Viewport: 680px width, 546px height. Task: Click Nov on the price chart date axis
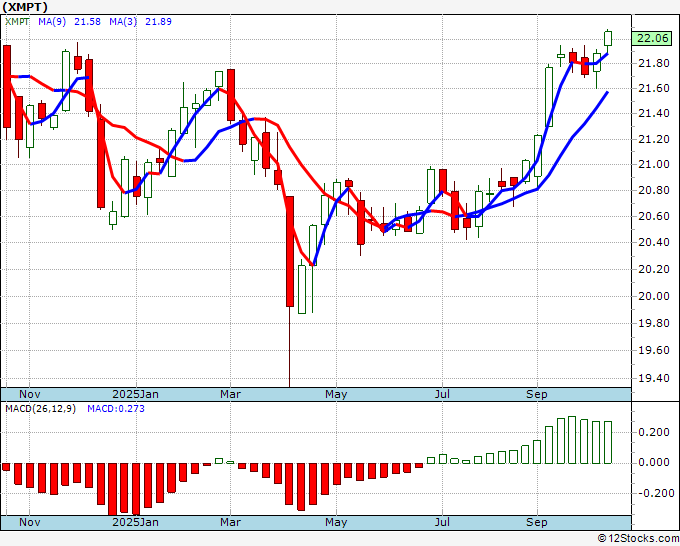pyautogui.click(x=29, y=394)
